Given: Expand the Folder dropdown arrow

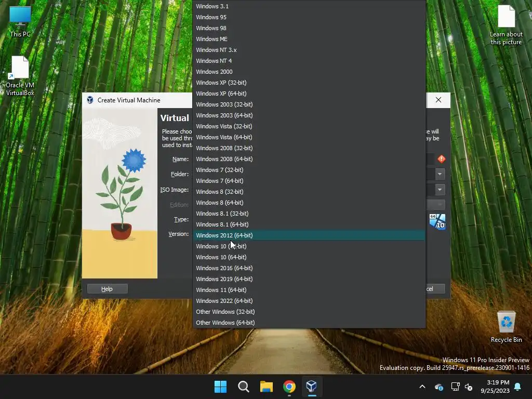Looking at the screenshot, I should (440, 174).
